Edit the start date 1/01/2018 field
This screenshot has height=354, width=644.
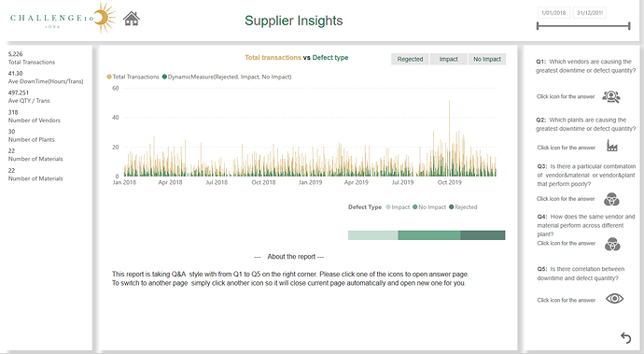[x=553, y=13]
